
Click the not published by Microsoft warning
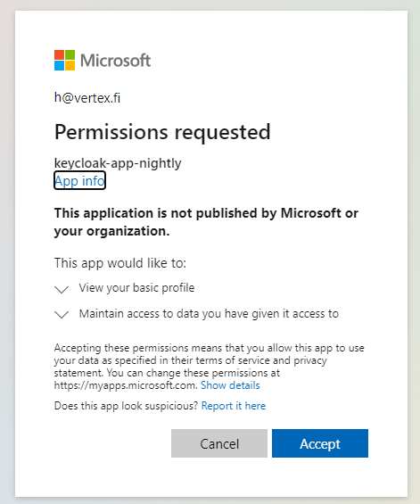[206, 222]
